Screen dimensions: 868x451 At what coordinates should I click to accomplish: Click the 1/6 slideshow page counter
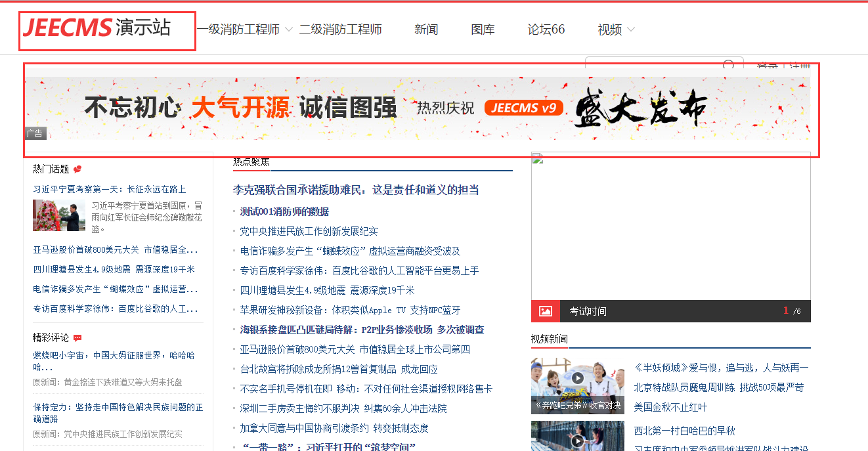click(792, 311)
